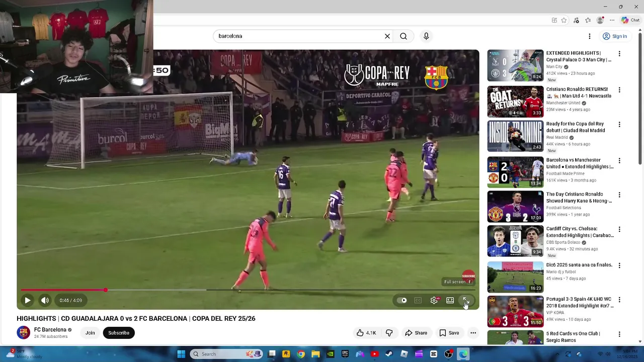Open 'Cristiano Ronaldo RETURNS!' video title
The width and height of the screenshot is (644, 362).
(579, 93)
